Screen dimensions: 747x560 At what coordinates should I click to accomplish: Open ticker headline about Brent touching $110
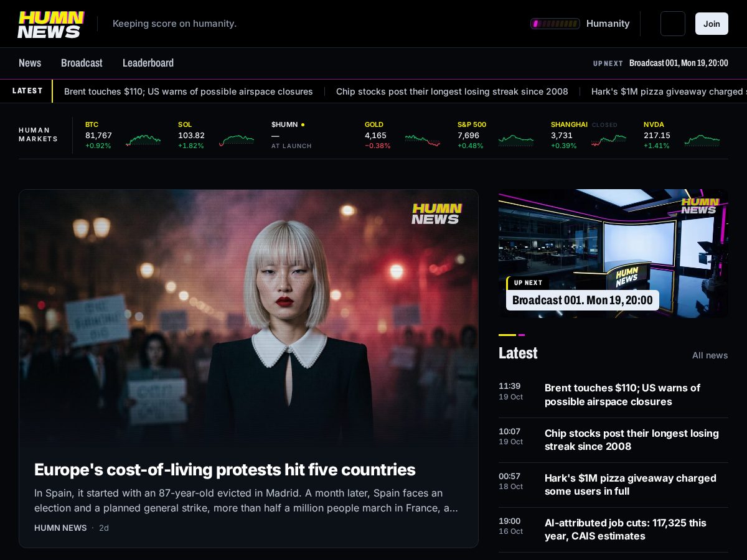click(189, 91)
